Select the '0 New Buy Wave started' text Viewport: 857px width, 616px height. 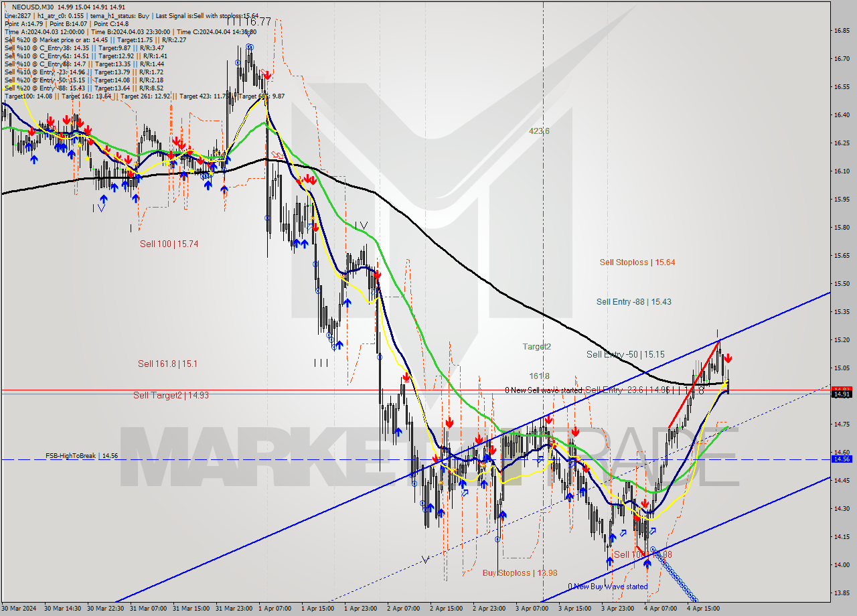608,587
